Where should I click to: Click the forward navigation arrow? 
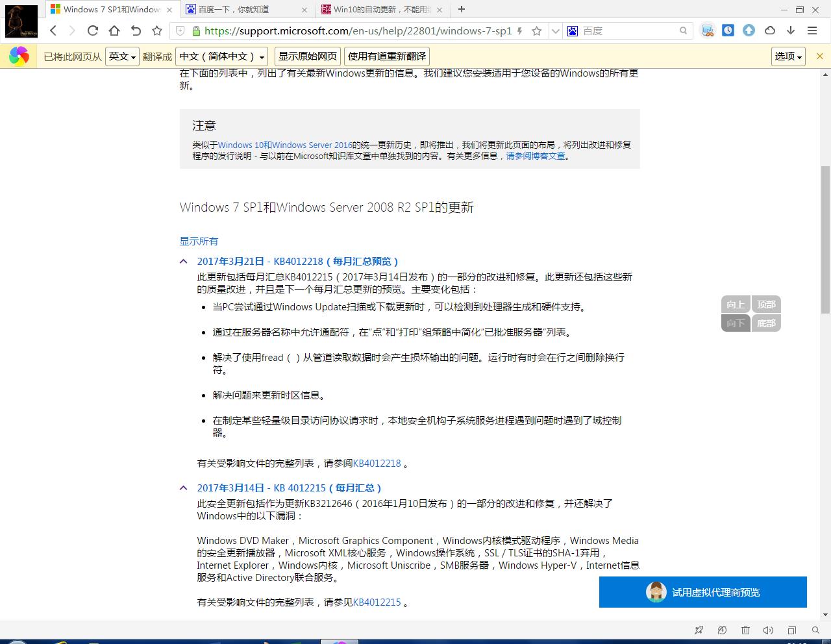click(x=72, y=31)
